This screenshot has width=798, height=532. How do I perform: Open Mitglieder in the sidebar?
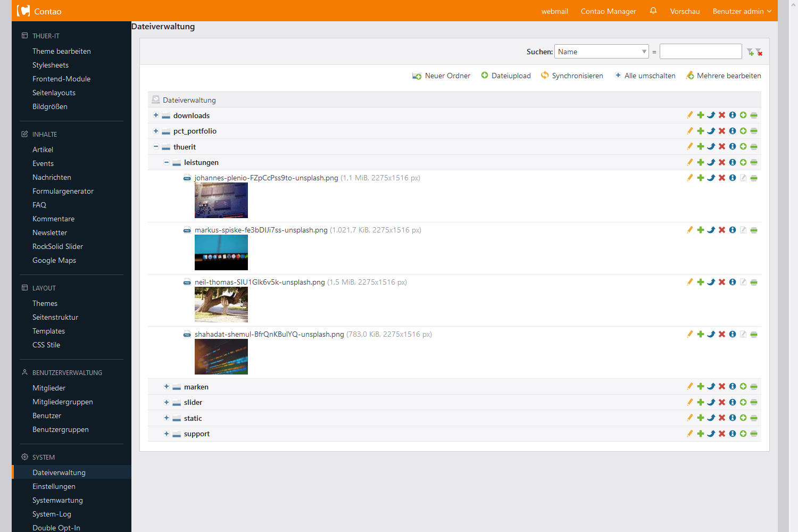click(x=49, y=388)
